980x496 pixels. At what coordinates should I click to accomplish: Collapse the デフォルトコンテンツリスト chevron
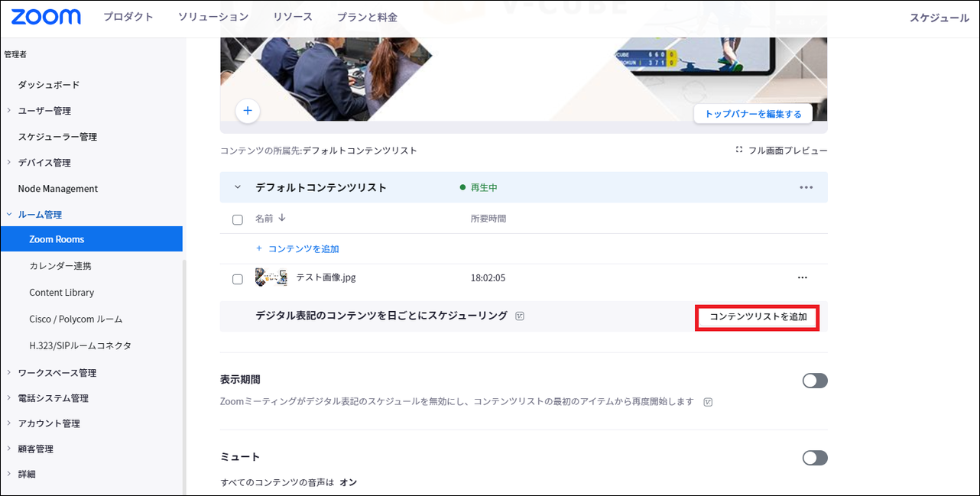coord(238,187)
